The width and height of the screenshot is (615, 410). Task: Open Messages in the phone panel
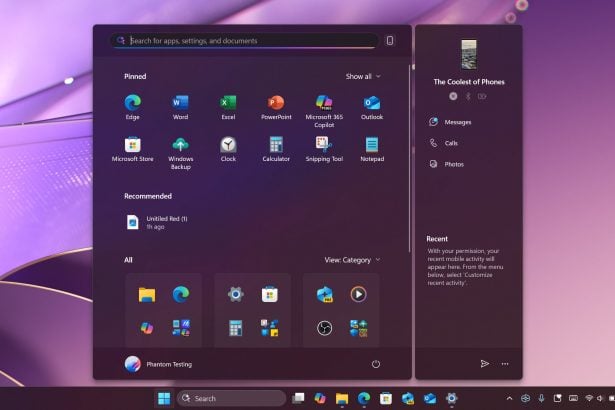click(450, 122)
